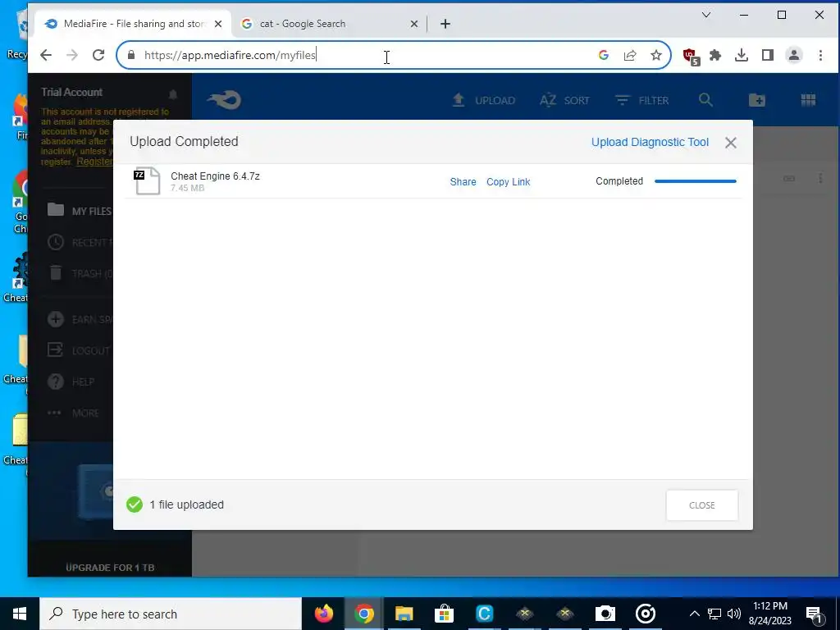Switch to grid view icon

coord(808,99)
